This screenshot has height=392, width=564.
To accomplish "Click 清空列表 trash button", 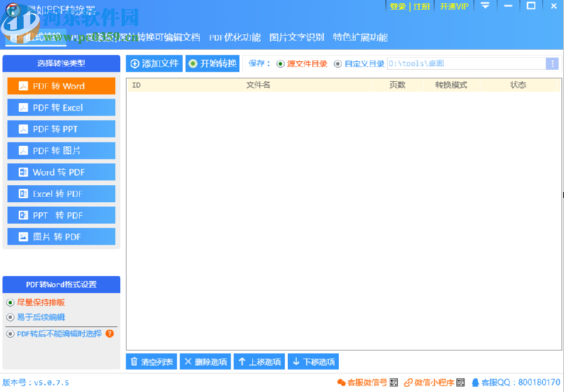I will coord(151,362).
